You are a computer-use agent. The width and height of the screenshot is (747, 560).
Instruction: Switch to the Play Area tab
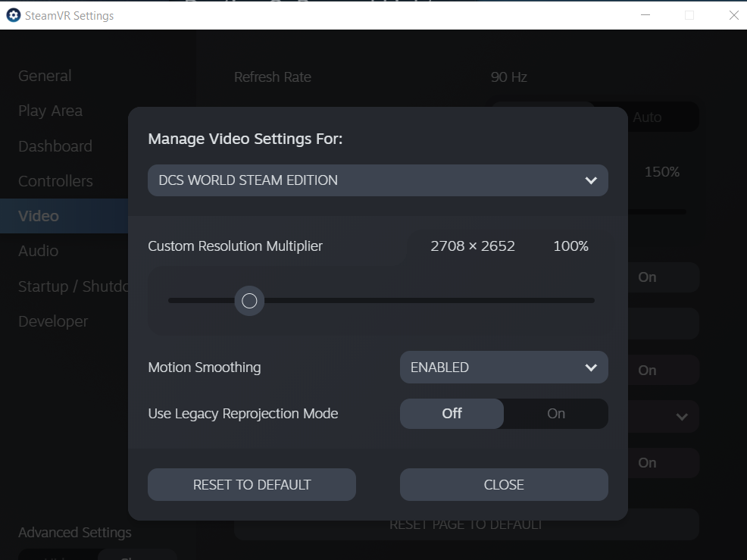tap(50, 111)
